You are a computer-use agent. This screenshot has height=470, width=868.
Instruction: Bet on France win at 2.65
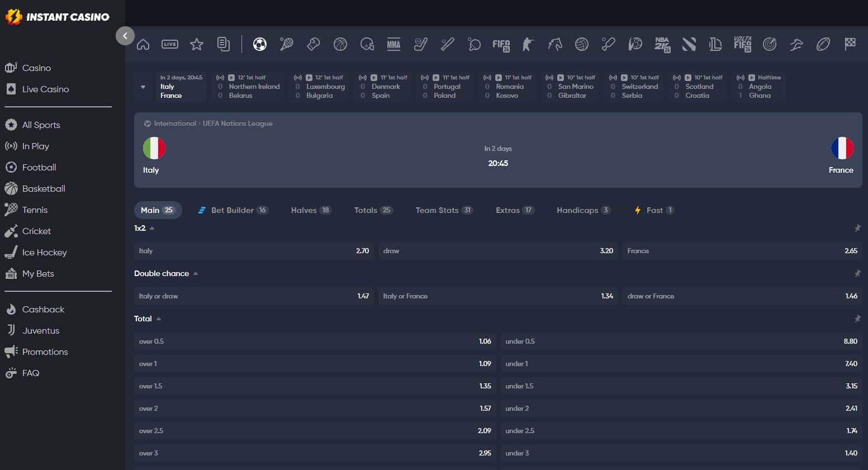click(742, 251)
